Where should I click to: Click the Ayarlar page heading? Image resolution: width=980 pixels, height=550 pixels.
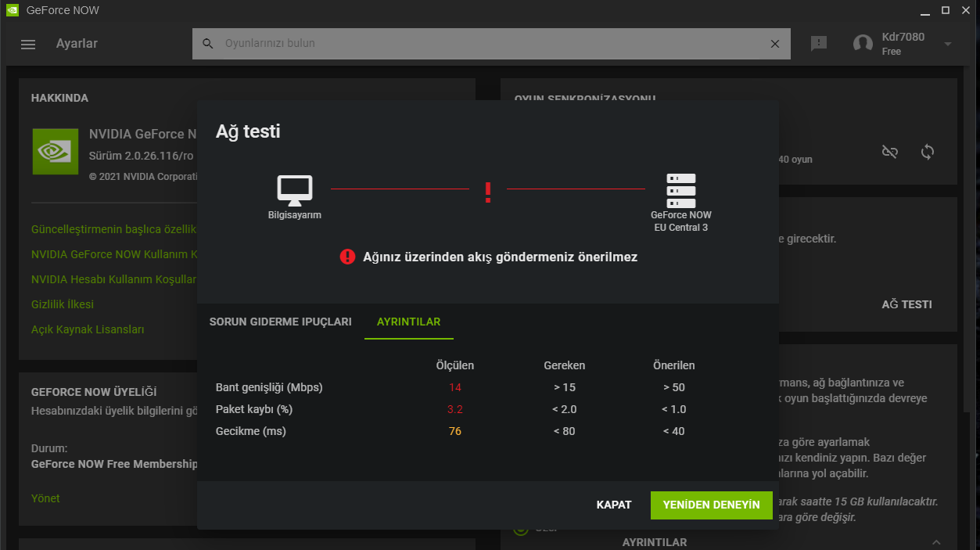click(x=77, y=44)
